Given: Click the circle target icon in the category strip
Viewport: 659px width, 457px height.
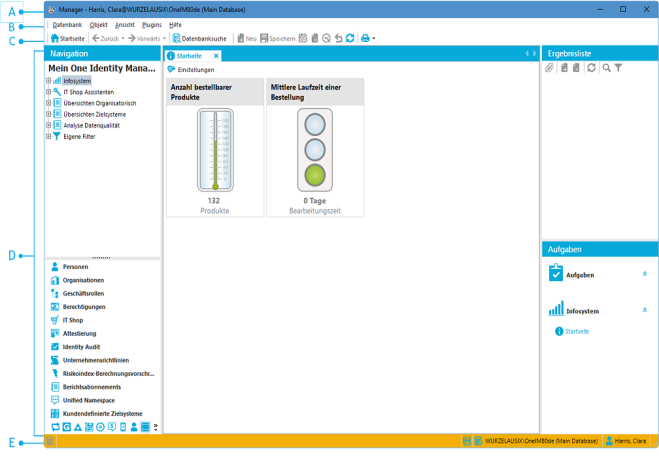Looking at the screenshot, I should (100, 427).
